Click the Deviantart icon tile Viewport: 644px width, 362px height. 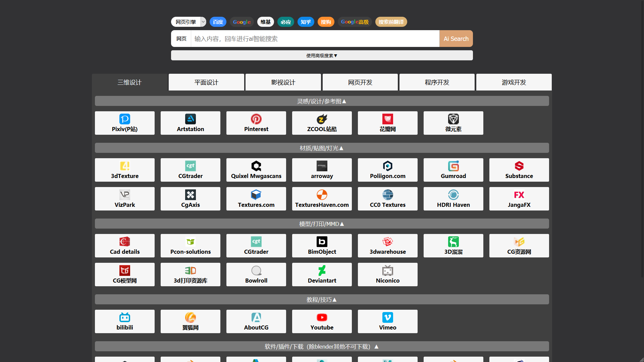322,271
